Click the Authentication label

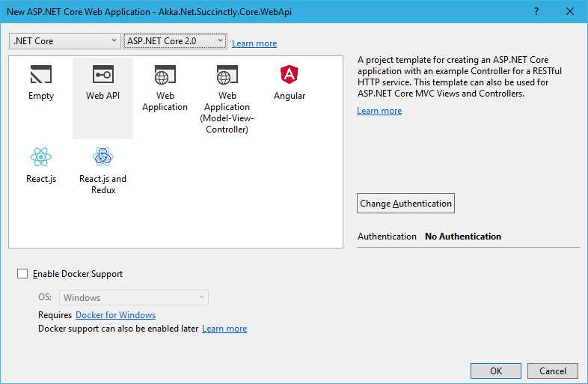coord(387,236)
